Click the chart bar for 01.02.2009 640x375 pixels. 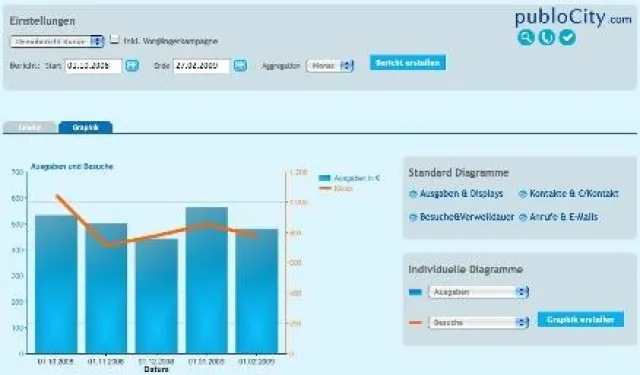click(257, 291)
